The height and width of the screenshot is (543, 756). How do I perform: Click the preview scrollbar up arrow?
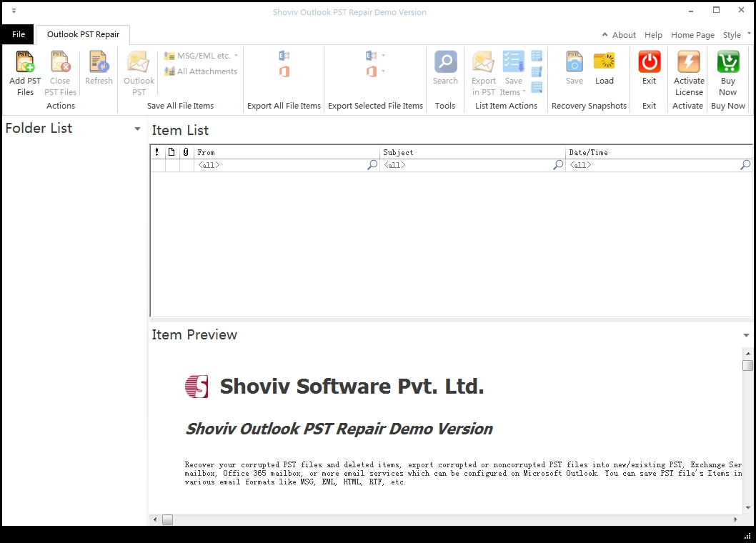click(x=748, y=354)
